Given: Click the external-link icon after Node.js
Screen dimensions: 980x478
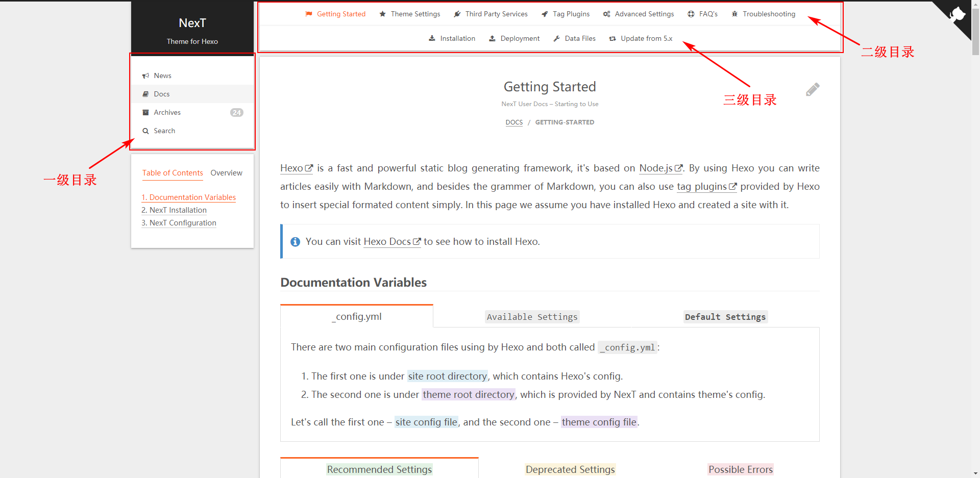Looking at the screenshot, I should (x=678, y=168).
